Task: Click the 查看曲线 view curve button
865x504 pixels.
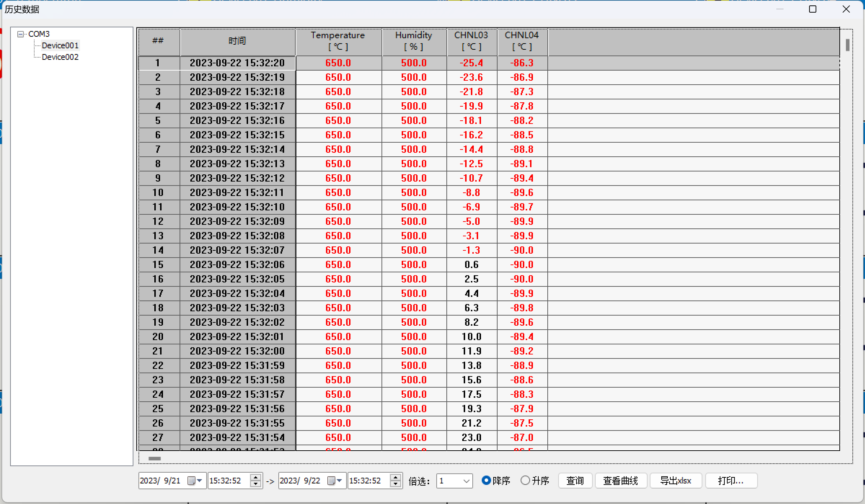Action: [x=621, y=481]
